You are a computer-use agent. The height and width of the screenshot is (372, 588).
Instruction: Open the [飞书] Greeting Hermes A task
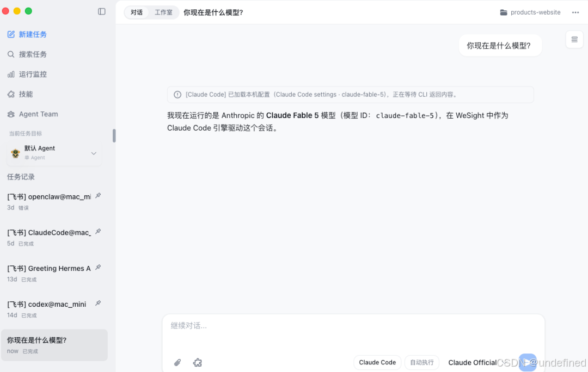[x=54, y=274]
